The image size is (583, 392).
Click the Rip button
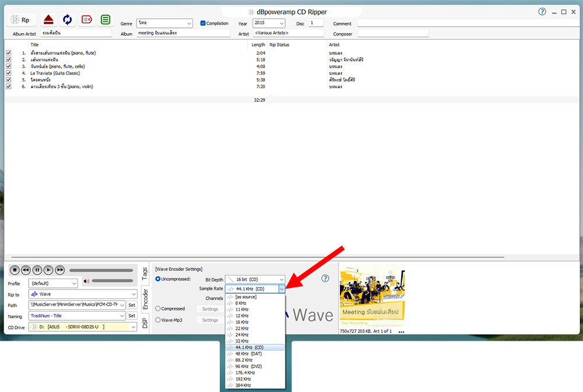(21, 20)
